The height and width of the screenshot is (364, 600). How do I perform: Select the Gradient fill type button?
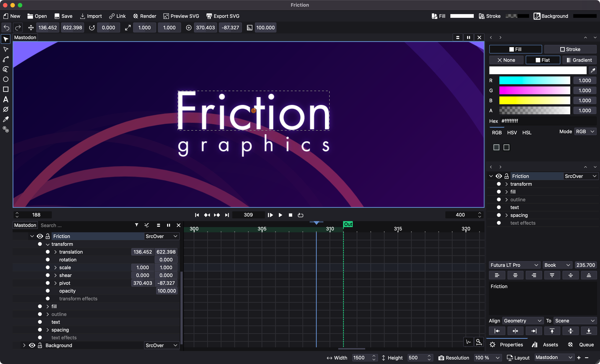[x=579, y=60]
